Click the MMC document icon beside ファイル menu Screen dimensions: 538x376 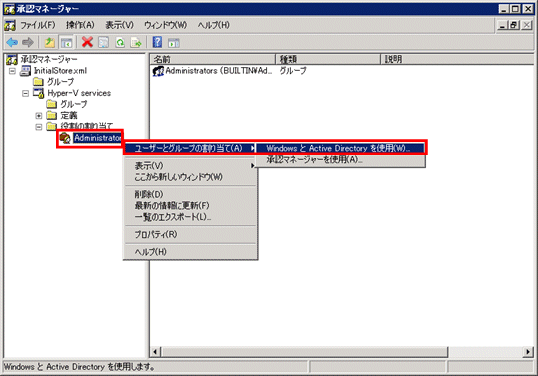pos(10,25)
